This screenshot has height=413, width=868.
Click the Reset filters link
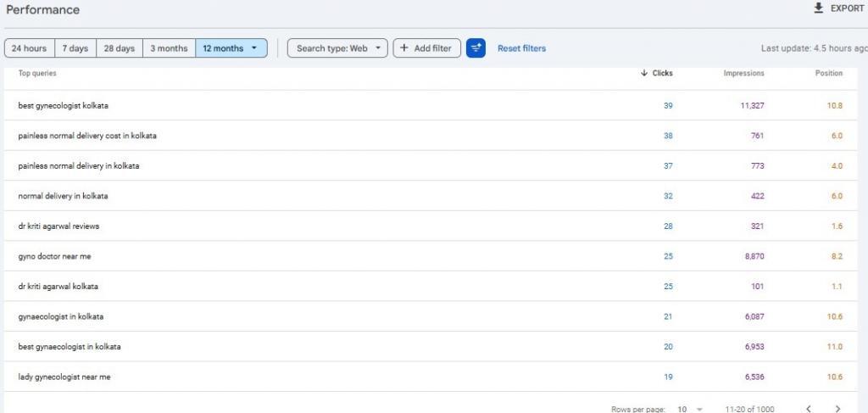(x=521, y=48)
